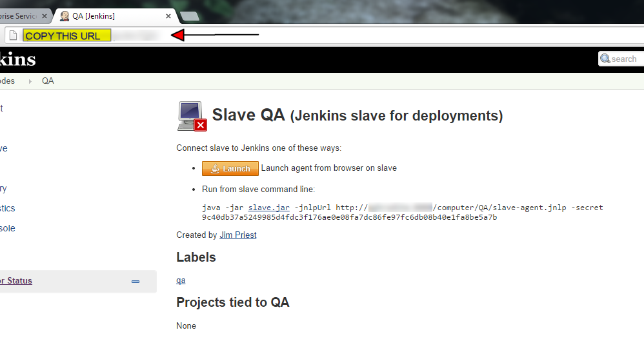Expand the breadcrumb arrow before QA
This screenshot has width=644, height=359.
click(30, 81)
